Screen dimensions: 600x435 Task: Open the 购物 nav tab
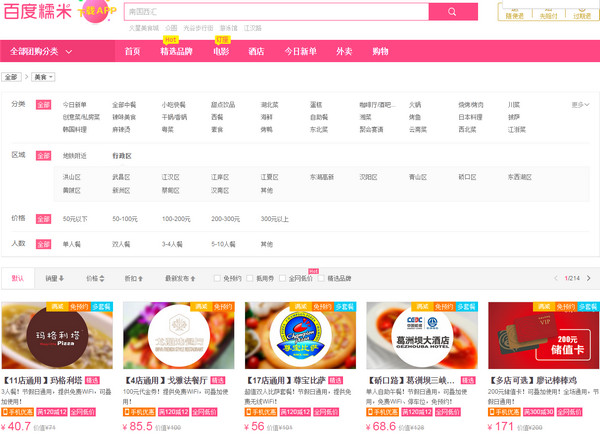pos(380,51)
